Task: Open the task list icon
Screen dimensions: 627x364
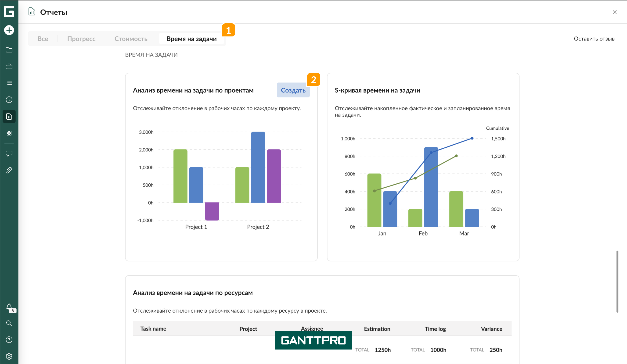Action: coord(9,83)
